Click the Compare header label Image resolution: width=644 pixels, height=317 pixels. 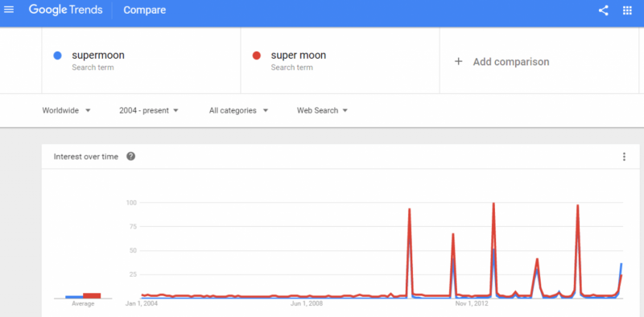click(145, 10)
